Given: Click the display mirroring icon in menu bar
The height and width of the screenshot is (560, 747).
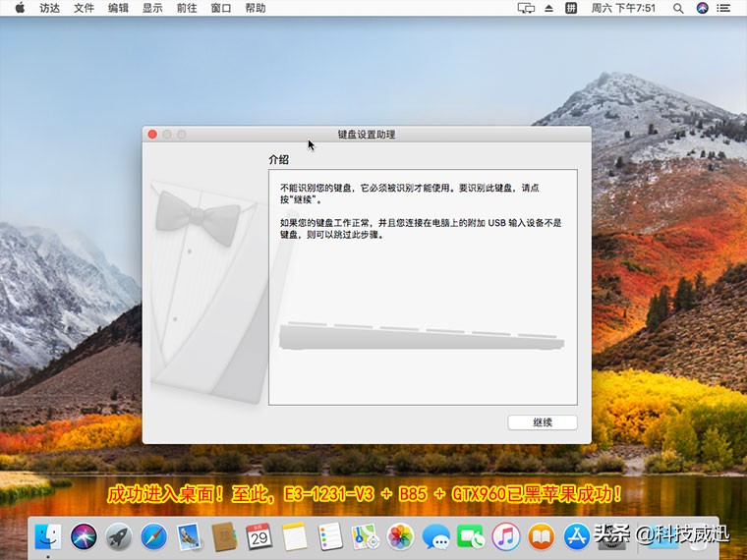Looking at the screenshot, I should pos(526,8).
